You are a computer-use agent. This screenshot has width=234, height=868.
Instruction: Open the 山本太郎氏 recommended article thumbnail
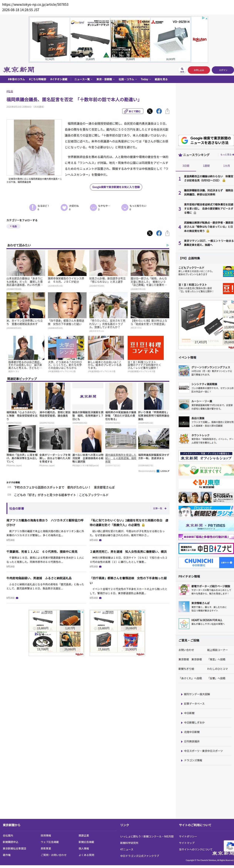tap(26, 263)
